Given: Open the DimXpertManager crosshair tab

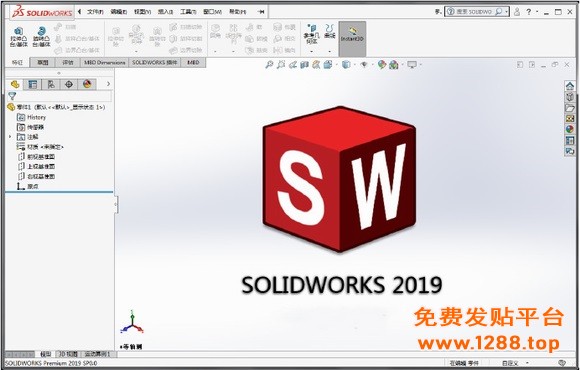Looking at the screenshot, I should coord(69,84).
